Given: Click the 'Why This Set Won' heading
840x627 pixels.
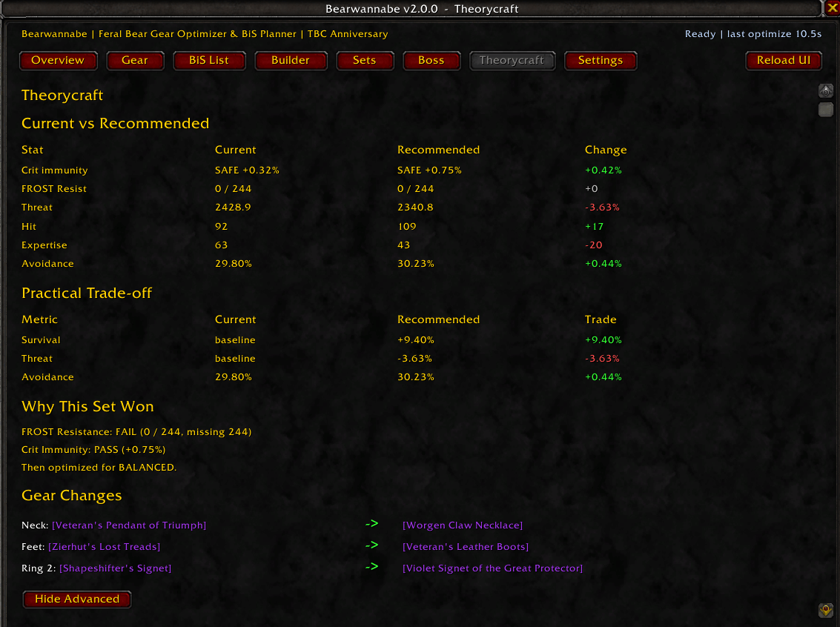Looking at the screenshot, I should coord(88,406).
